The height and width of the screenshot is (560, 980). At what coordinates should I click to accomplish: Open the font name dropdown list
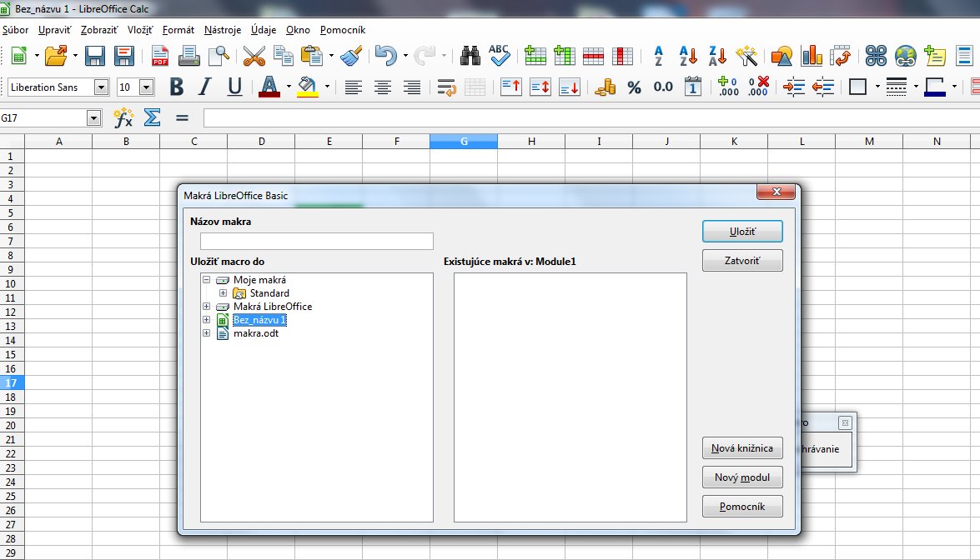[x=101, y=87]
